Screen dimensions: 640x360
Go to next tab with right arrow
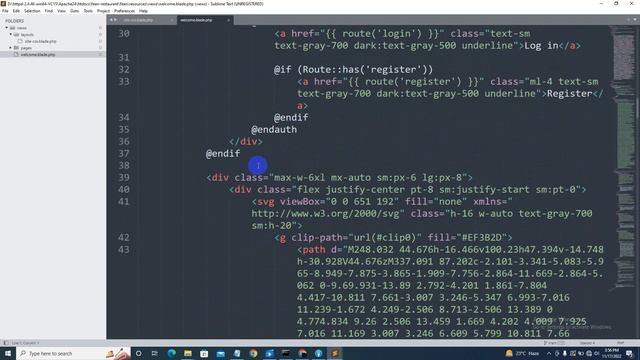point(116,20)
